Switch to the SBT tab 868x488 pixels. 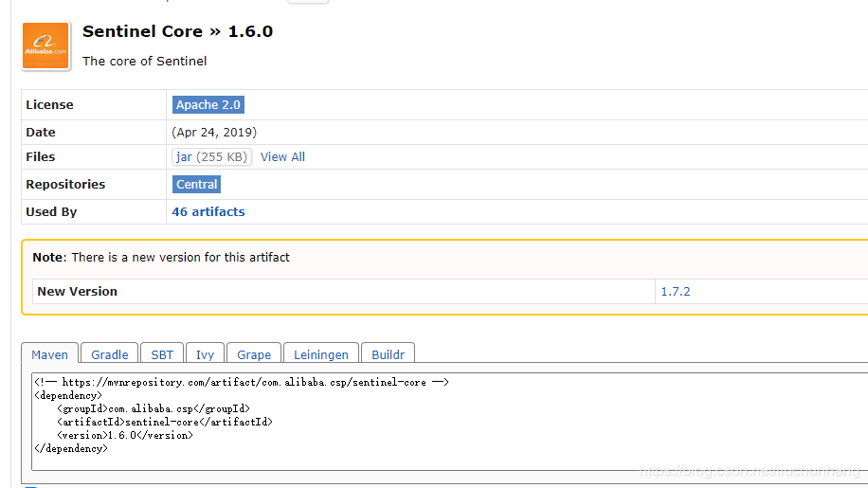[x=162, y=354]
